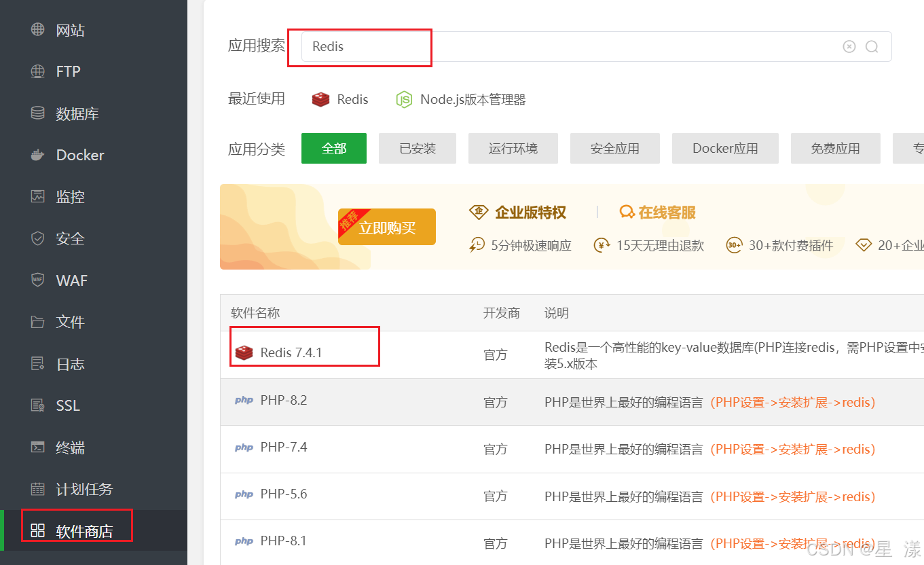Switch to 安全应用 category tab
The width and height of the screenshot is (924, 565).
(x=615, y=148)
